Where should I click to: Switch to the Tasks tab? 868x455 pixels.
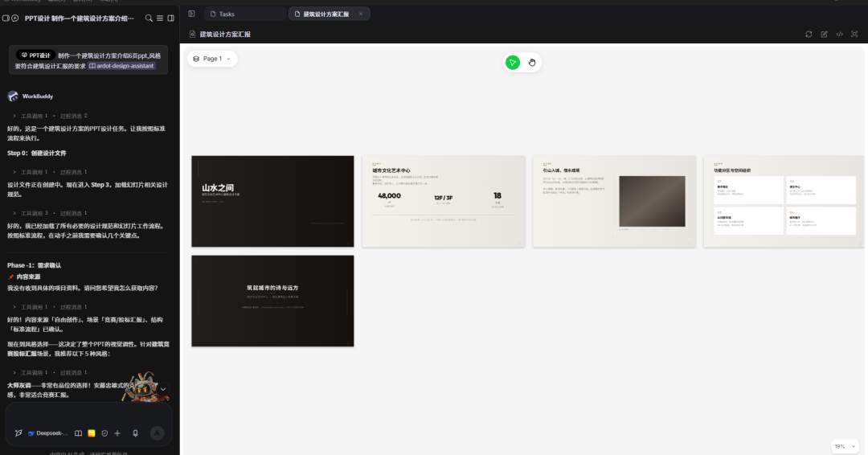coord(244,14)
